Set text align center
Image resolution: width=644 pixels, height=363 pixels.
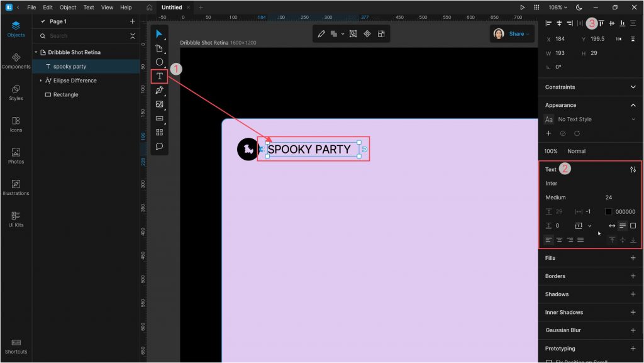(559, 240)
